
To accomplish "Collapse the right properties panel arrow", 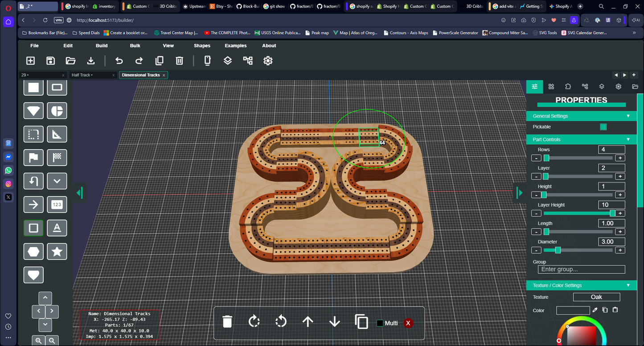I will pyautogui.click(x=519, y=193).
